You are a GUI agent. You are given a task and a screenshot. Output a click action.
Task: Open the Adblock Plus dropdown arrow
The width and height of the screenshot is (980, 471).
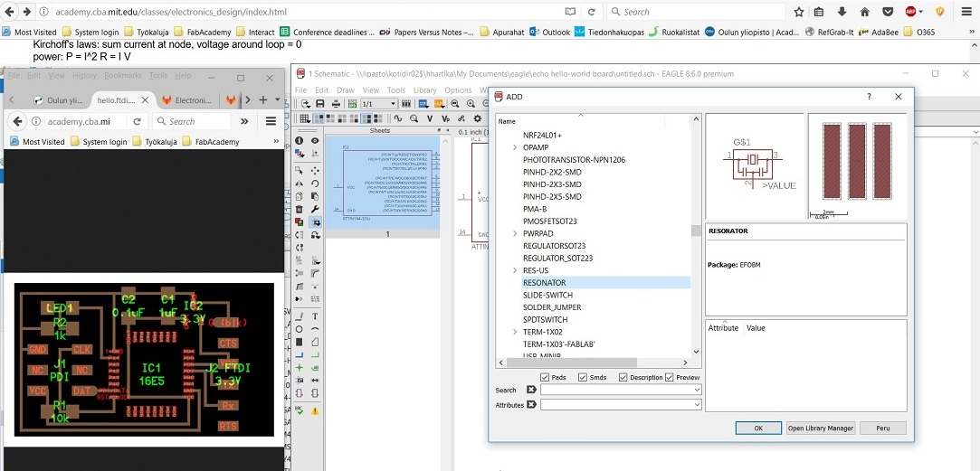(920, 12)
